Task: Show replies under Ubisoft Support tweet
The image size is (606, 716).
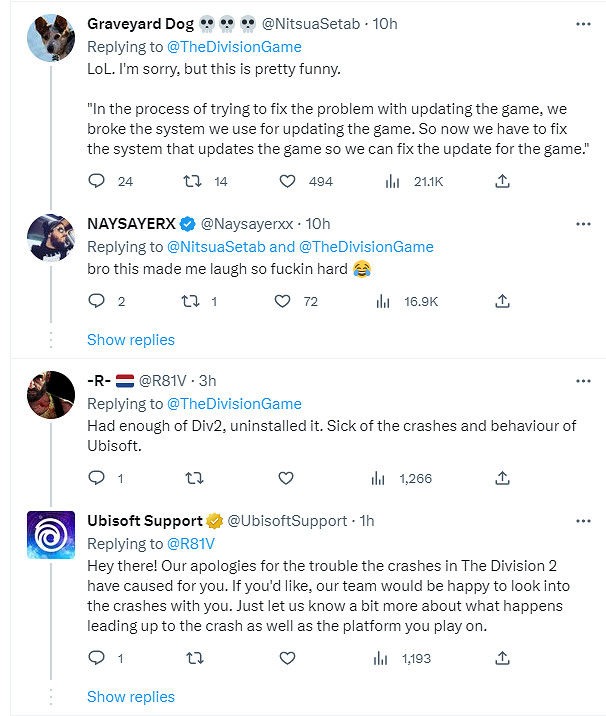Action: 131,696
